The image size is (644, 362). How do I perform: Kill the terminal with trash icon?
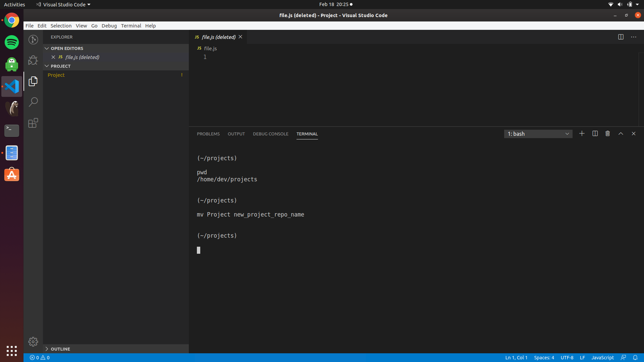point(607,133)
